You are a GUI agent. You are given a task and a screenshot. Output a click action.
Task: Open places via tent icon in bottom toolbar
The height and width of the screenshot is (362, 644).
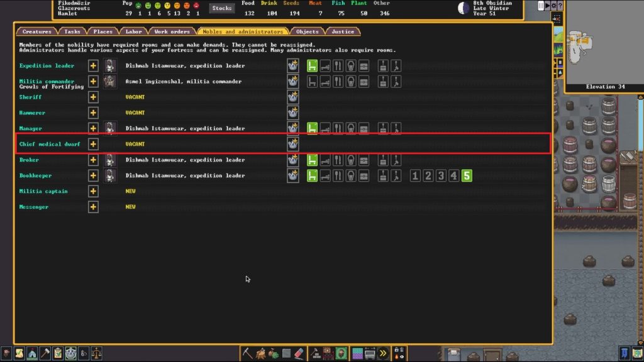pos(32,353)
